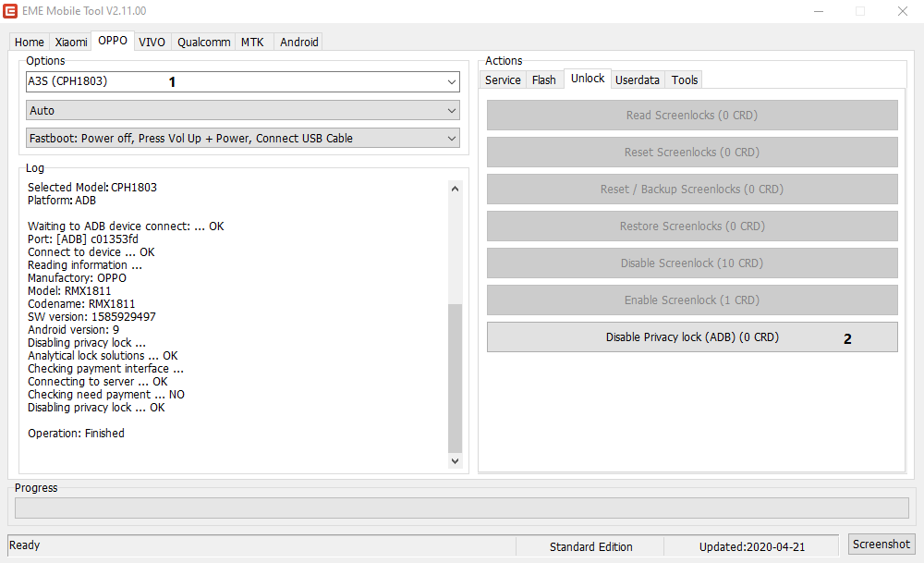Viewport: 924px width, 563px height.
Task: Close the EME Mobile Tool window
Action: pyautogui.click(x=902, y=11)
